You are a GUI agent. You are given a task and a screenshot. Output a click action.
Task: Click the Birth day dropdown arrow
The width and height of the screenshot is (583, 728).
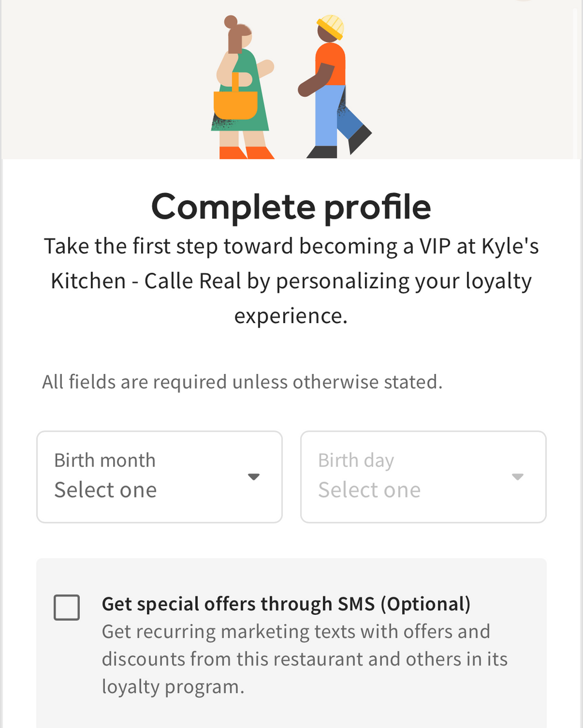517,477
